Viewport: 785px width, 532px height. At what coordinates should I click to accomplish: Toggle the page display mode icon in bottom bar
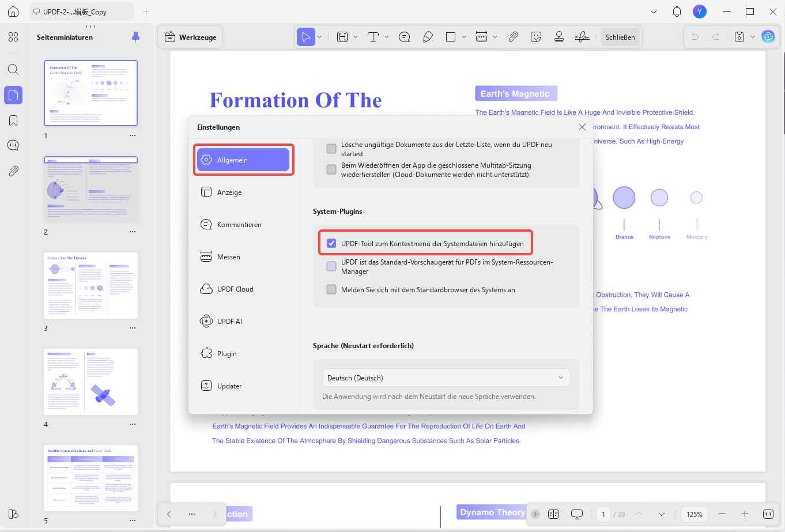coord(553,514)
